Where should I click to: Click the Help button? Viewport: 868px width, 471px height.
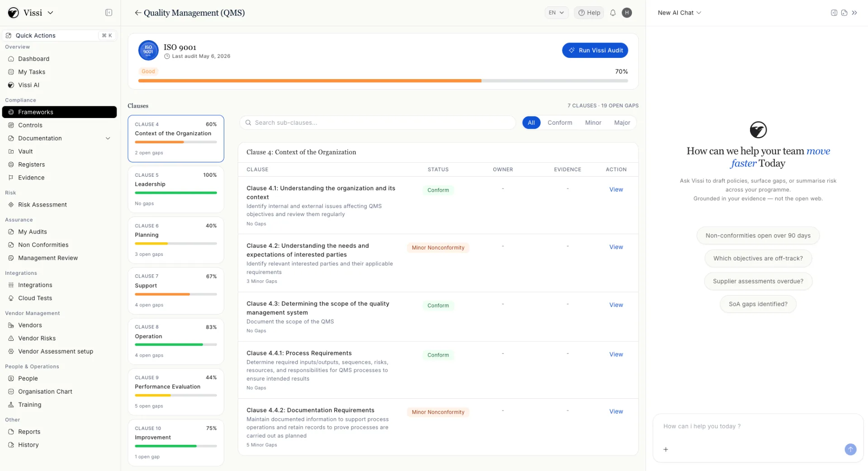coord(589,13)
